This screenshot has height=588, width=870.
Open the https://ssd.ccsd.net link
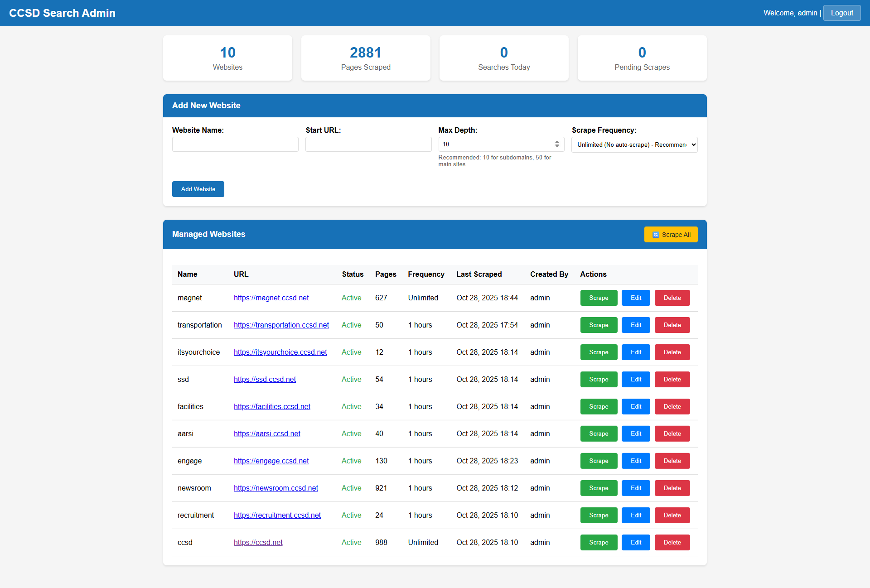[265, 379]
